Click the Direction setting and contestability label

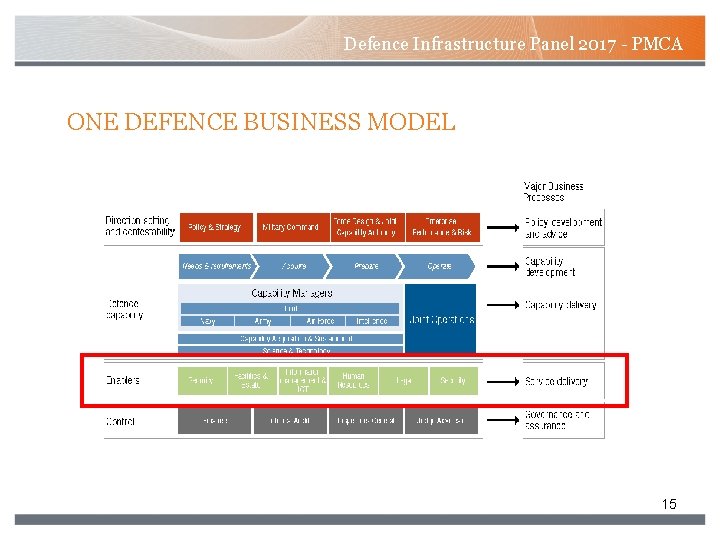140,226
